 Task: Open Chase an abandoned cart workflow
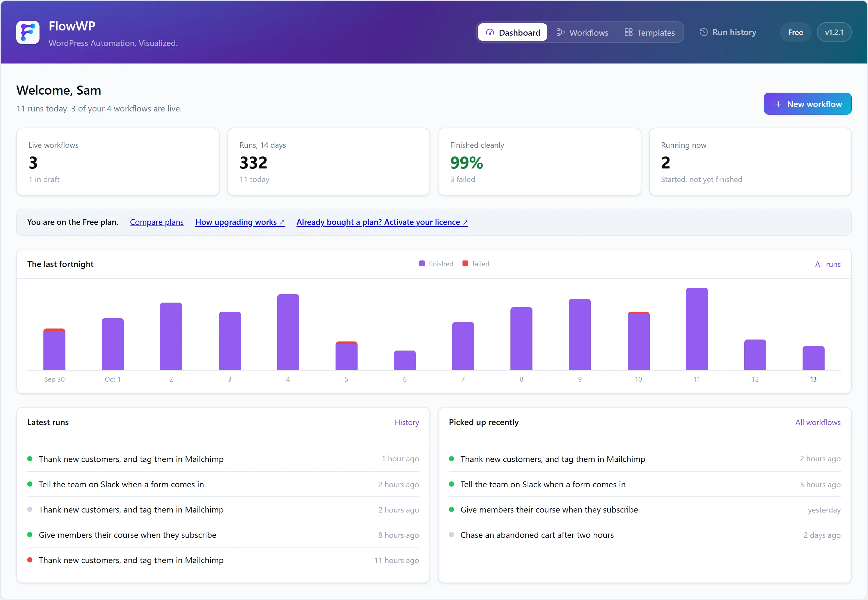[x=645, y=535]
